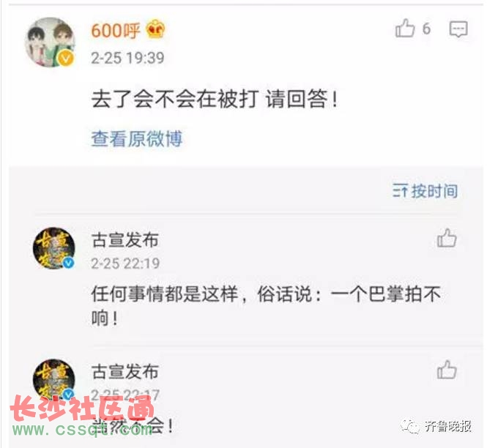Viewport: 487px width, 448px height.
Task: Like the 600呼 comment with thumbs-up
Action: tap(405, 29)
